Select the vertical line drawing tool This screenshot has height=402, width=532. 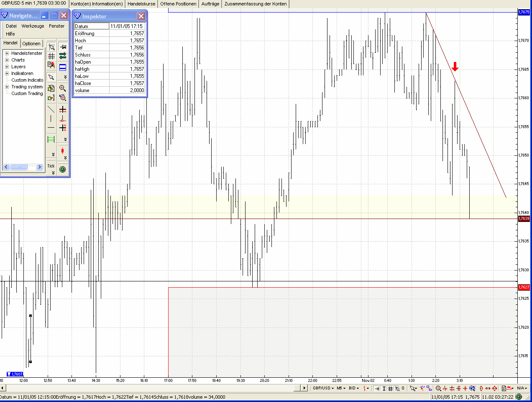click(51, 119)
